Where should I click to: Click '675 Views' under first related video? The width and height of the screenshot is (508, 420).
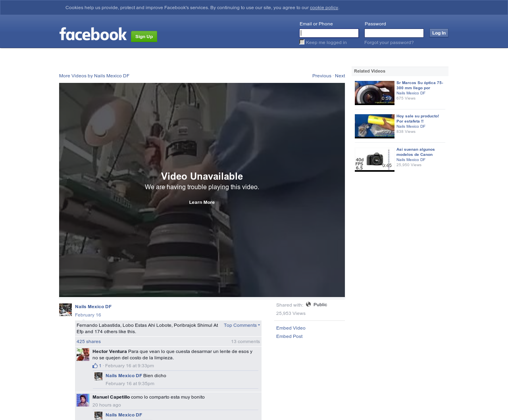coord(406,98)
